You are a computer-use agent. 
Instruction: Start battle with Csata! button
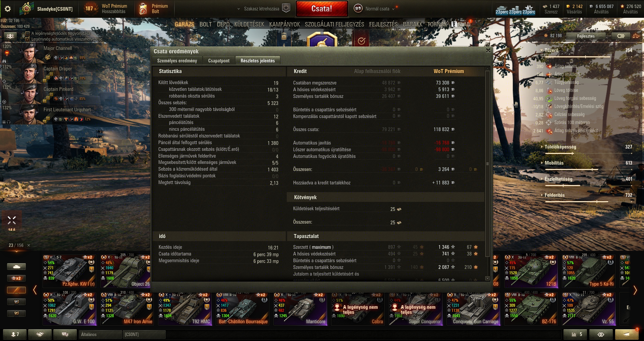[x=322, y=9]
